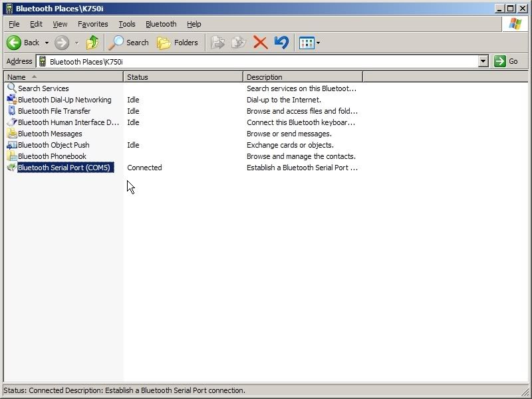Select Bluetooth Dial-Up Networking label
The width and height of the screenshot is (532, 399).
click(x=65, y=100)
